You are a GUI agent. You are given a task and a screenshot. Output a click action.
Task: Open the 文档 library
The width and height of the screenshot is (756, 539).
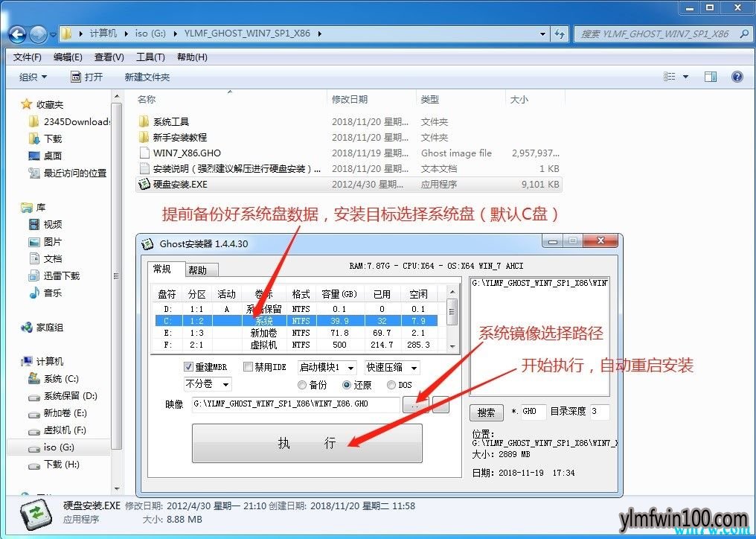coord(45,258)
